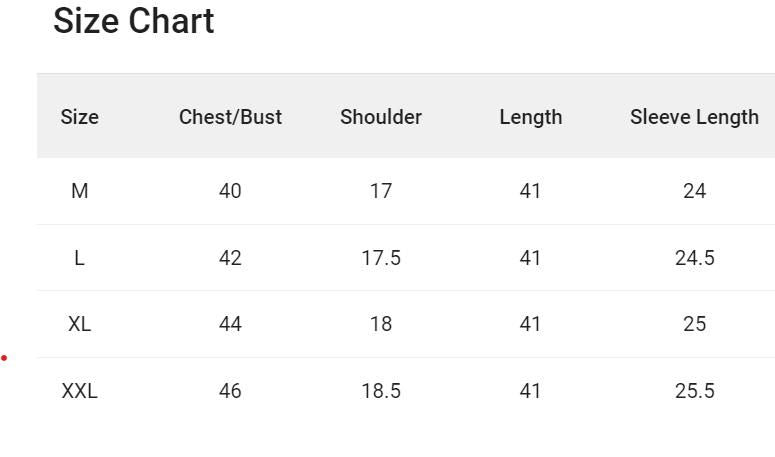Viewport: 775px width, 457px height.
Task: Click the Chest/Bust column header
Action: coord(230,117)
